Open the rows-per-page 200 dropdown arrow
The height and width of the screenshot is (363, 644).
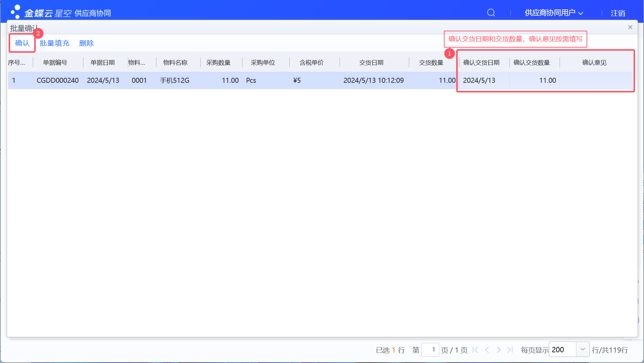tap(582, 350)
